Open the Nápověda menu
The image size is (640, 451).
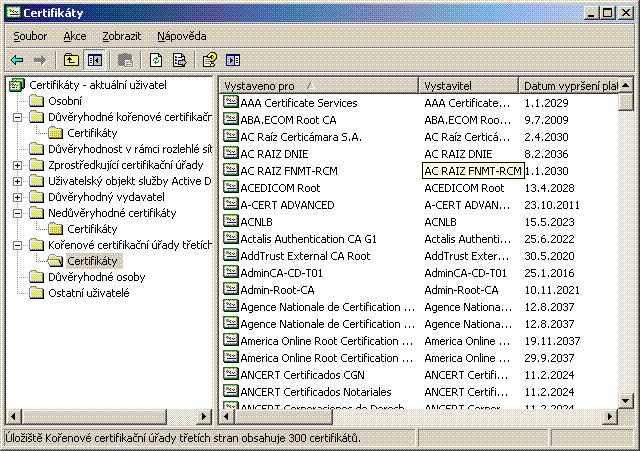point(182,36)
